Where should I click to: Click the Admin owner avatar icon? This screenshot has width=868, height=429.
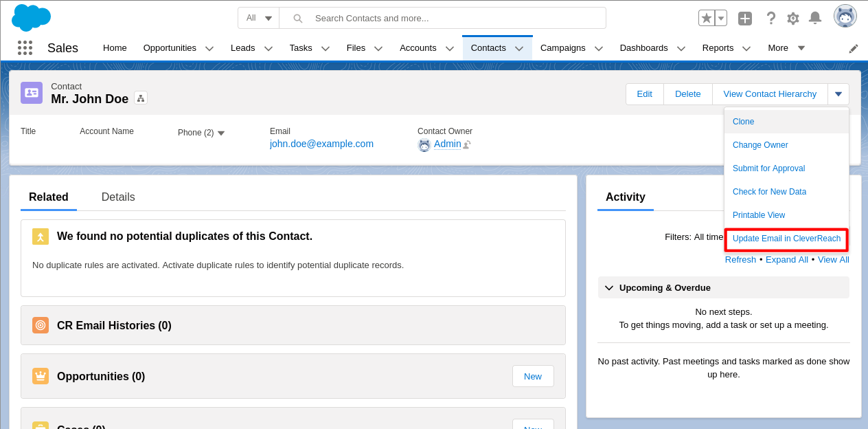click(x=424, y=145)
